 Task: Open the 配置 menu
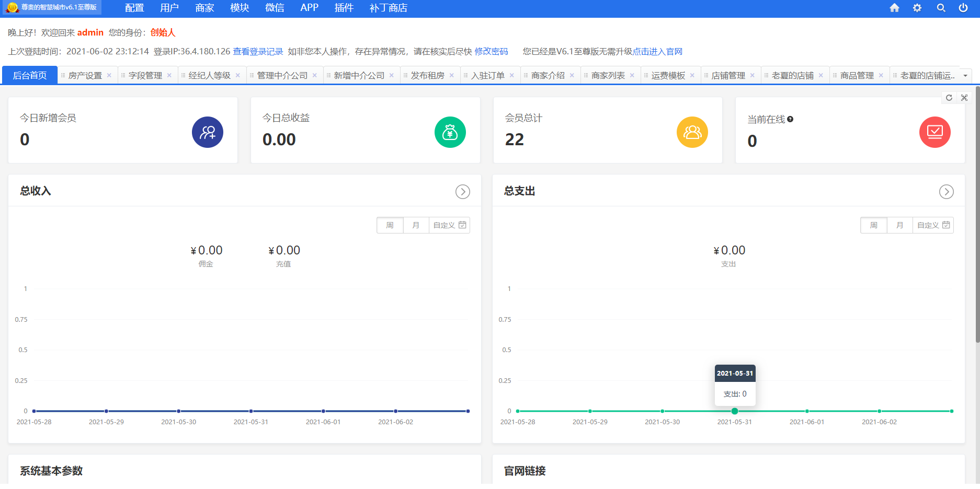pyautogui.click(x=134, y=8)
